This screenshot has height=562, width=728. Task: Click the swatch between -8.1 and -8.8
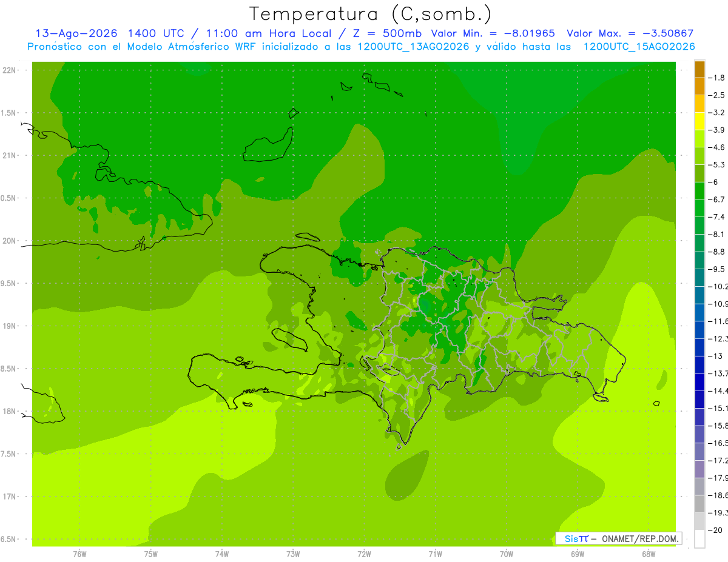[x=699, y=243]
